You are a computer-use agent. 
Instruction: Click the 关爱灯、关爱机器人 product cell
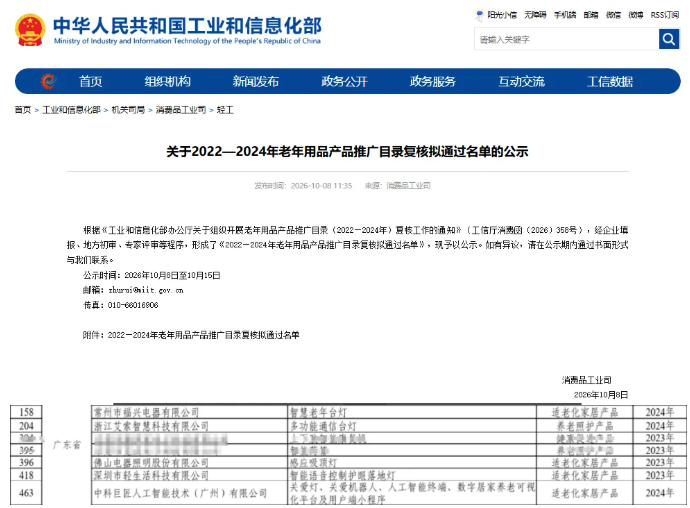pyautogui.click(x=412, y=493)
